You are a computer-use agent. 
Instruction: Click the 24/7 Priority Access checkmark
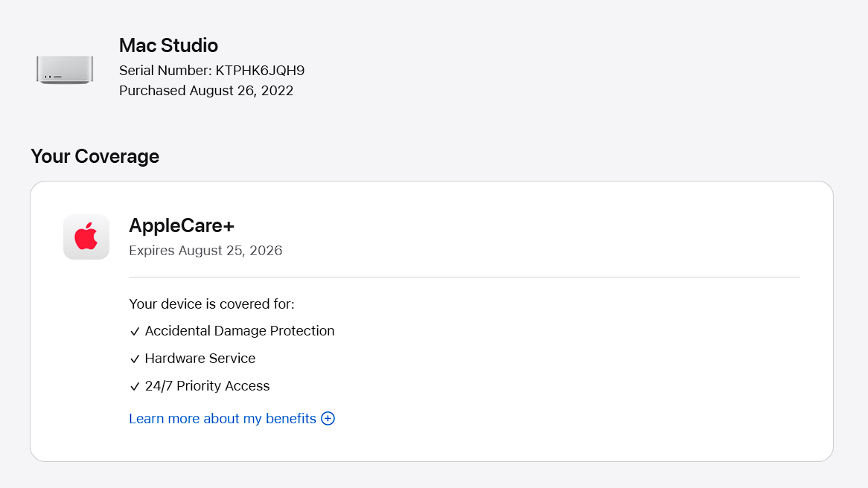[135, 387]
